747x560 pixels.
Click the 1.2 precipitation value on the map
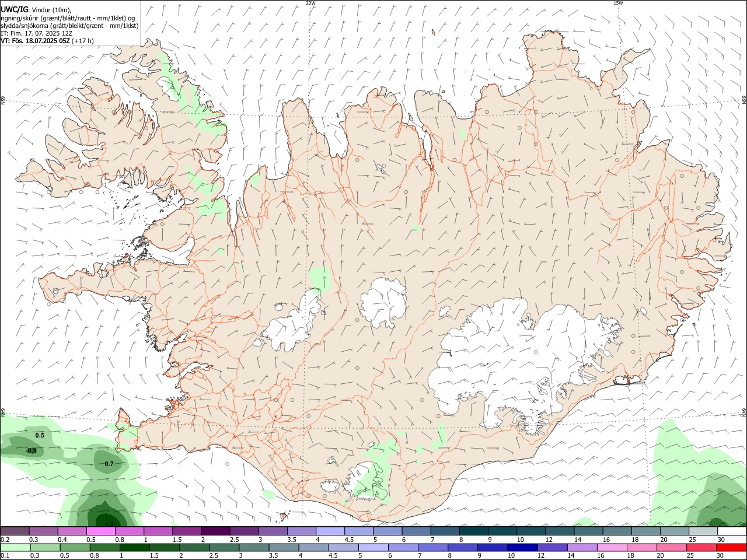tap(109, 524)
